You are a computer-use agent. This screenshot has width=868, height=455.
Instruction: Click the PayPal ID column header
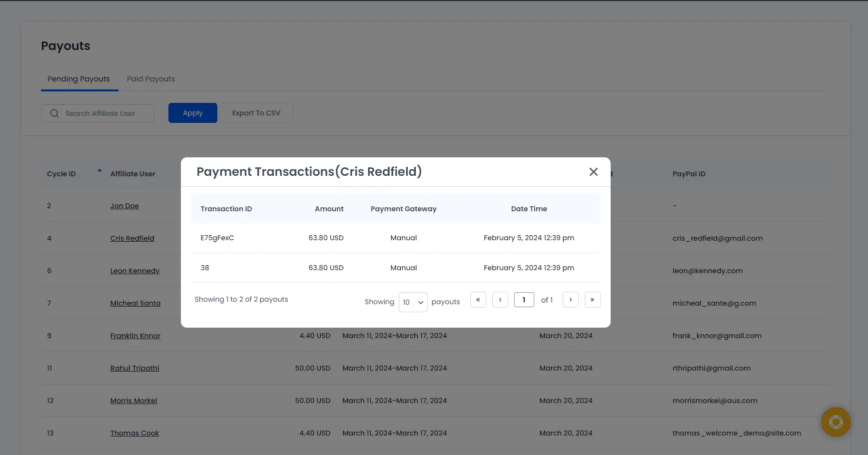coord(689,174)
